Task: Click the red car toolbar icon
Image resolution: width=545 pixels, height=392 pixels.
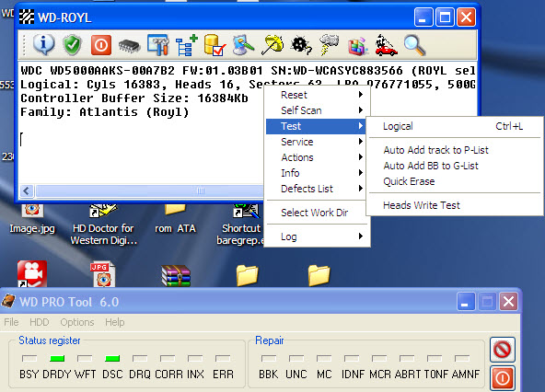Action: (386, 45)
